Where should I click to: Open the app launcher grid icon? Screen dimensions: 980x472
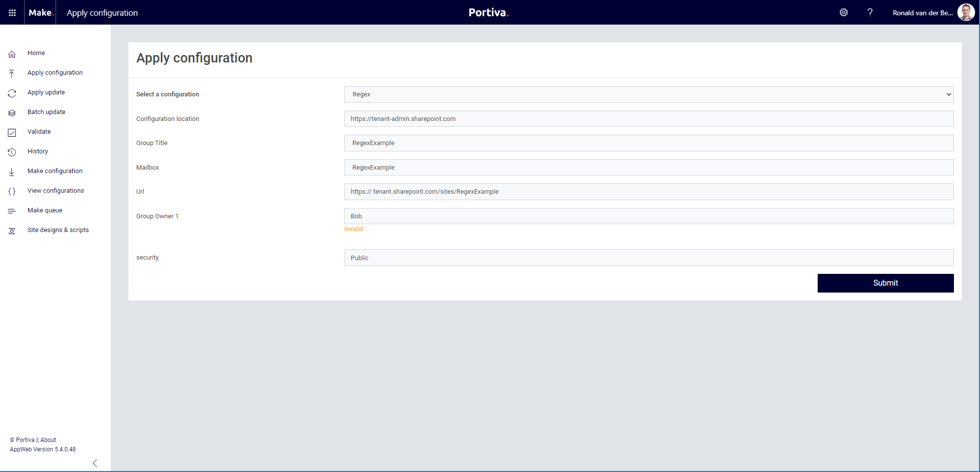[x=12, y=13]
